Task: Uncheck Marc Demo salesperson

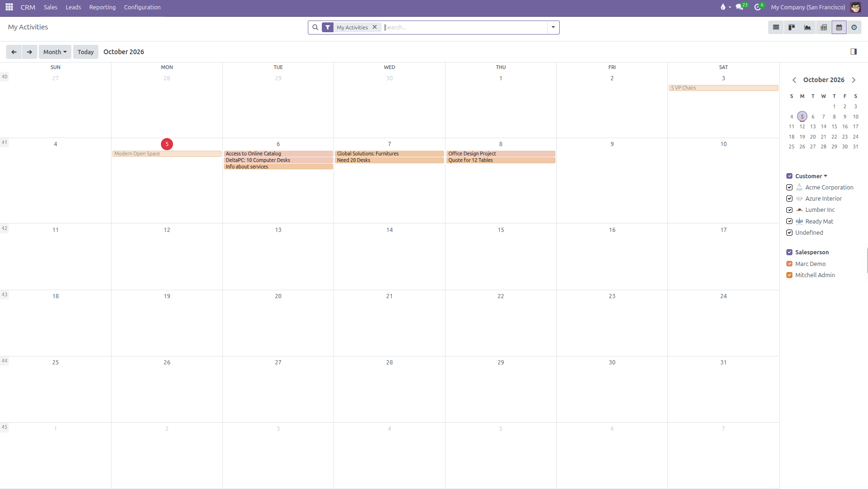Action: pyautogui.click(x=789, y=264)
